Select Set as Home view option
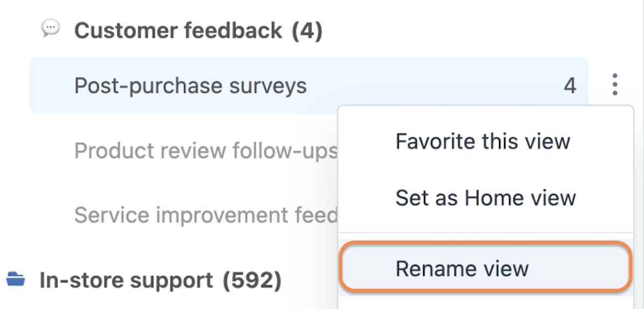This screenshot has width=644, height=309. click(486, 198)
